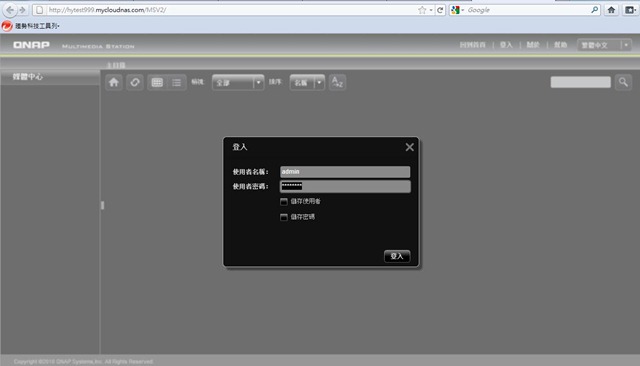The image size is (640, 366).
Task: Bookmark the page with the star icon
Action: [422, 10]
